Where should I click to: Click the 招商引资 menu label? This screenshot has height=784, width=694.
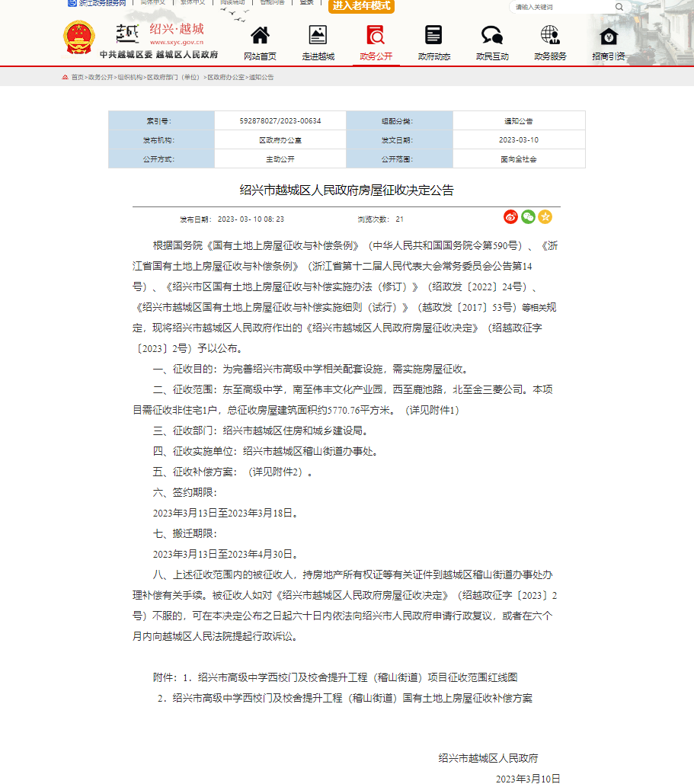pyautogui.click(x=609, y=56)
